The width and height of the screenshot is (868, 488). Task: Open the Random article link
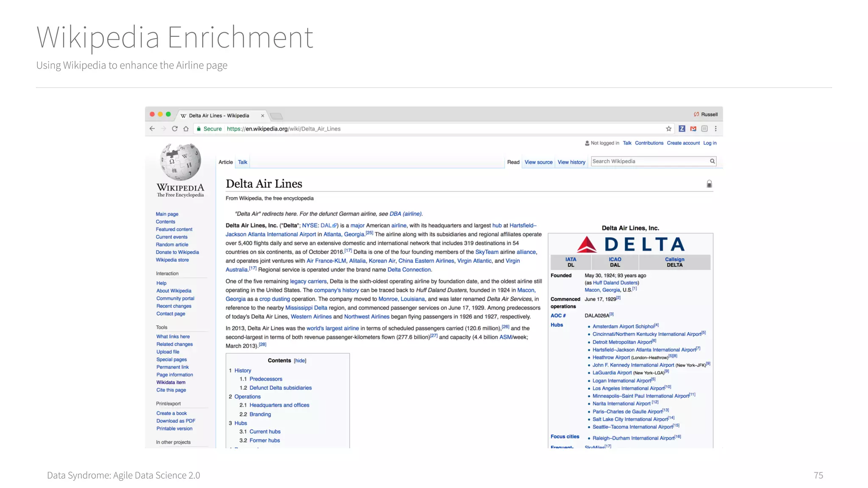(x=172, y=245)
